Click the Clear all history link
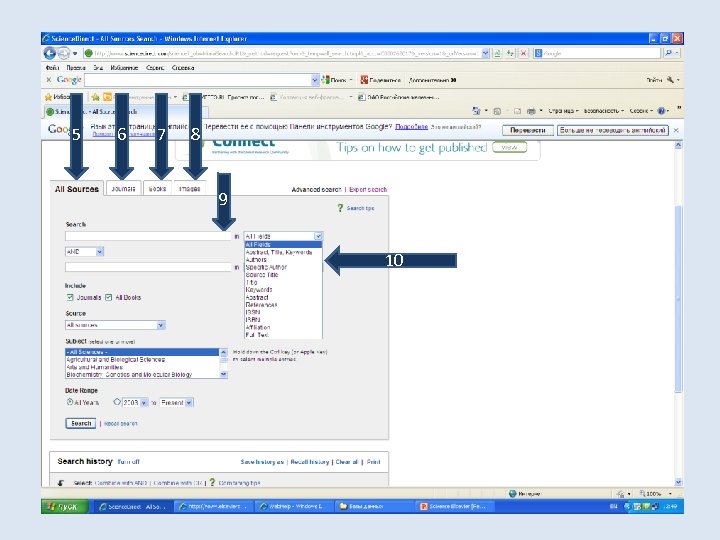Viewport: 720px width, 540px height. point(346,462)
